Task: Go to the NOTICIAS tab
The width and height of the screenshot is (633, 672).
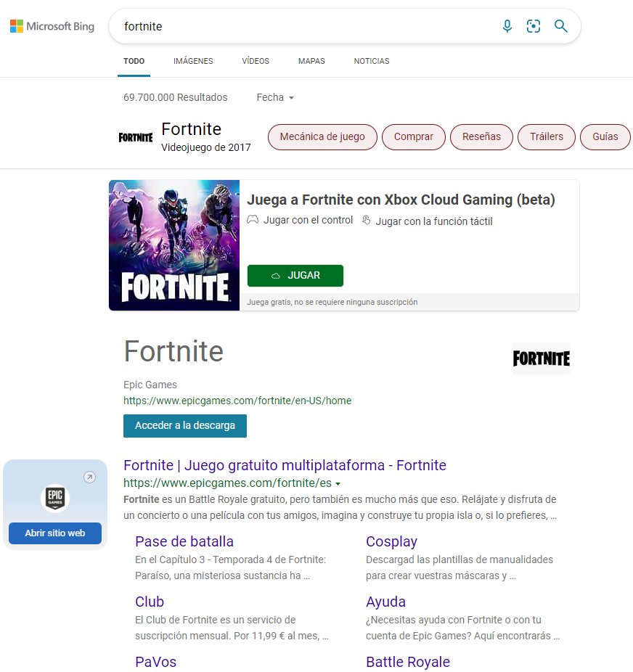Action: coord(372,61)
